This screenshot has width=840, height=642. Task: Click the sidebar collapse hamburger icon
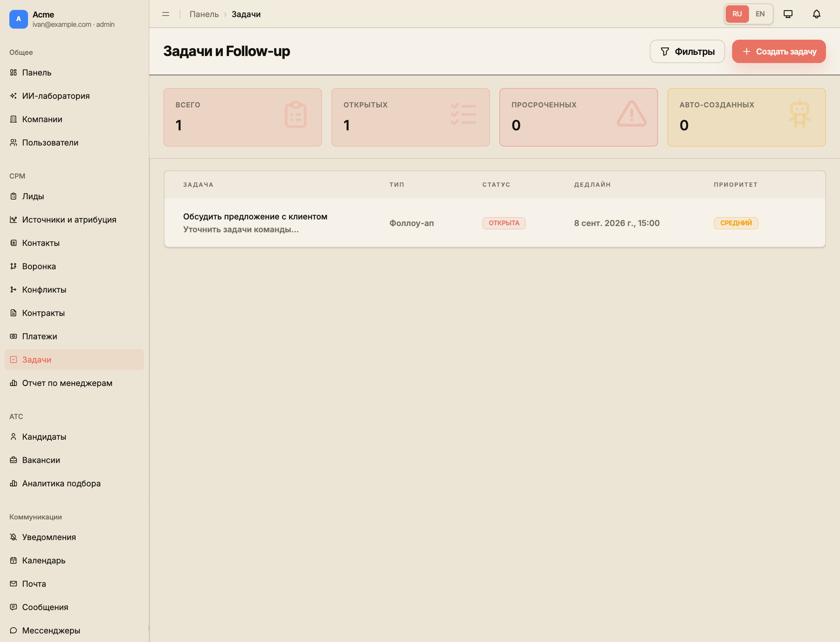tap(166, 14)
